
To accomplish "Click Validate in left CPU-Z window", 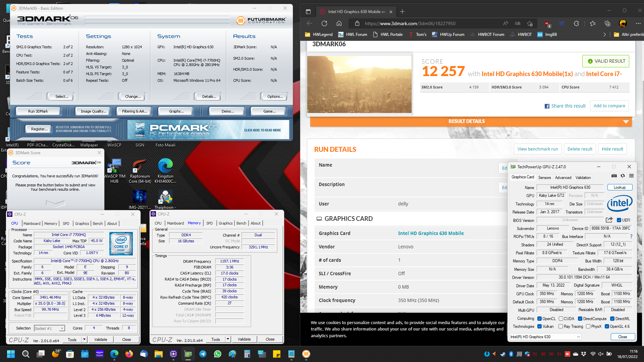I will coord(101,340).
